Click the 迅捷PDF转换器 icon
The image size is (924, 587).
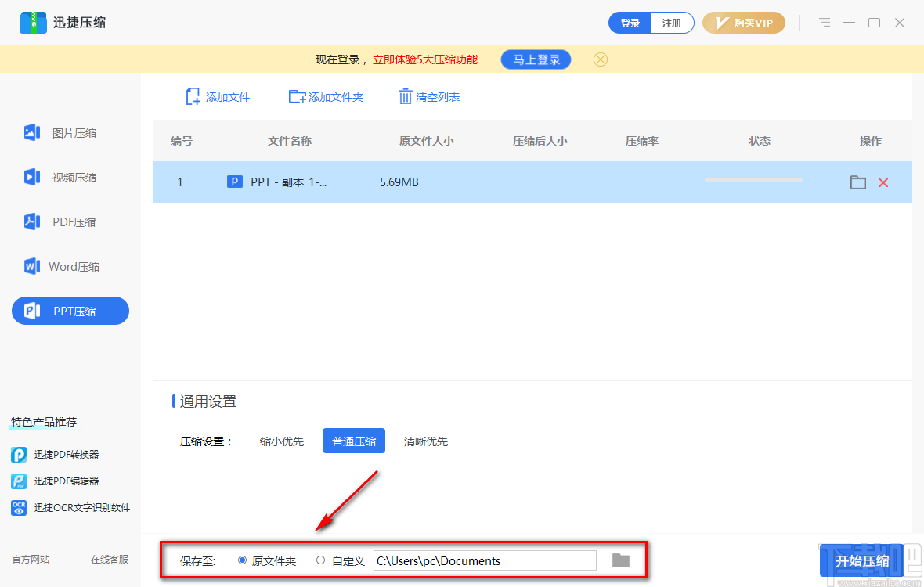coord(19,455)
